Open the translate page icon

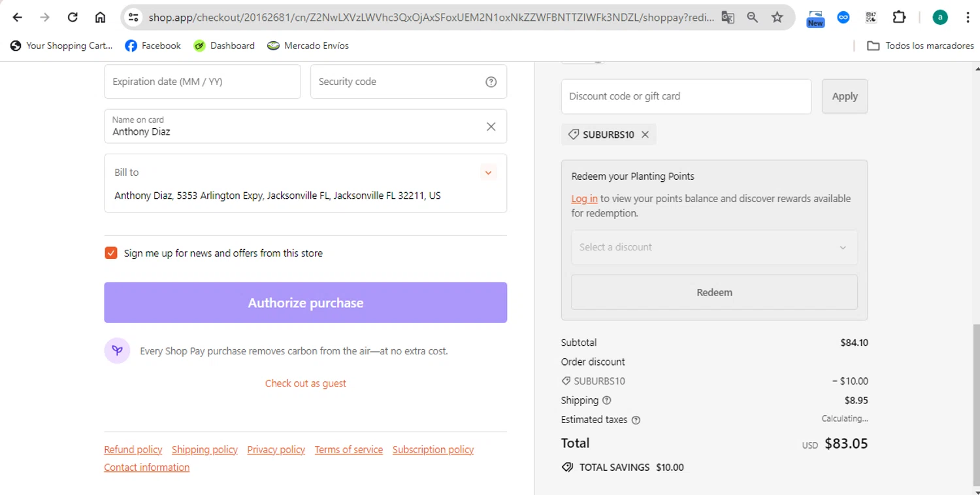pyautogui.click(x=728, y=18)
